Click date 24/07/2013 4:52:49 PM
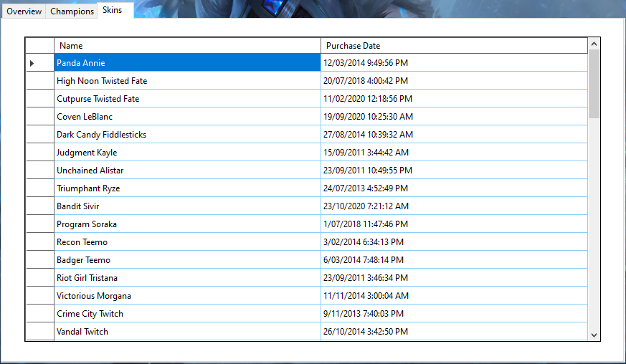The height and width of the screenshot is (364, 626). point(454,188)
